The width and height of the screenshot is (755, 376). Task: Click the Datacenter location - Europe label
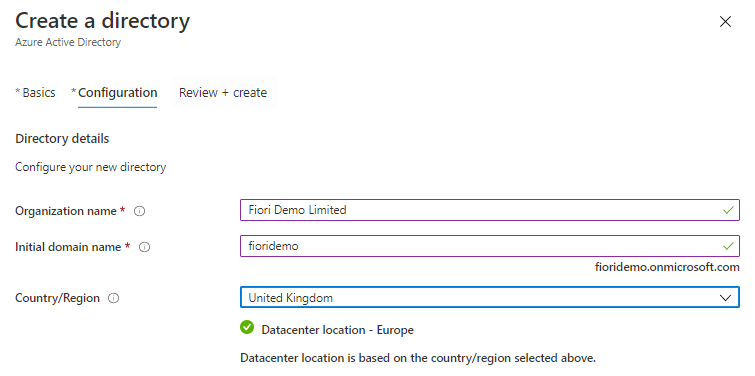[338, 330]
